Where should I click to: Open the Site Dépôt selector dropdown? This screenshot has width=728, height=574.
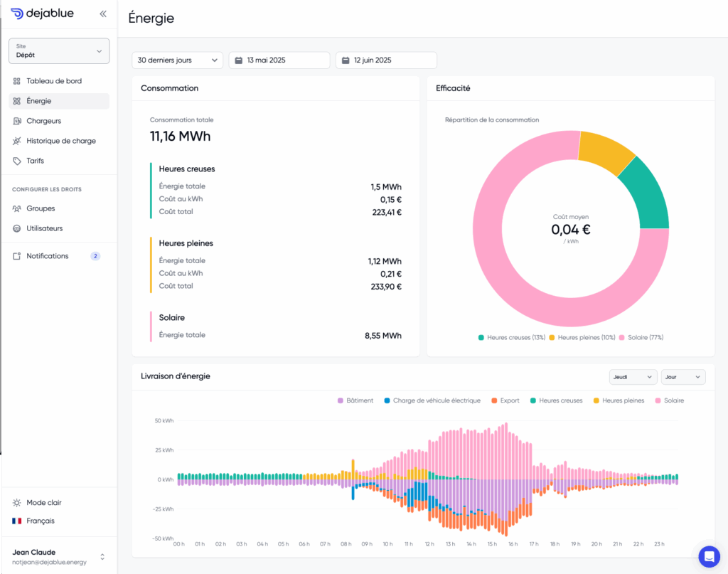click(59, 51)
